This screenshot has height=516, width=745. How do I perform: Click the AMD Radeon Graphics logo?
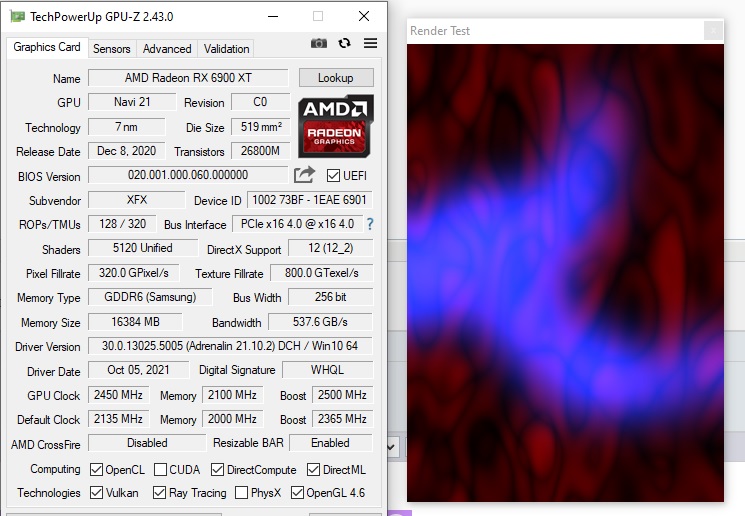(x=335, y=126)
